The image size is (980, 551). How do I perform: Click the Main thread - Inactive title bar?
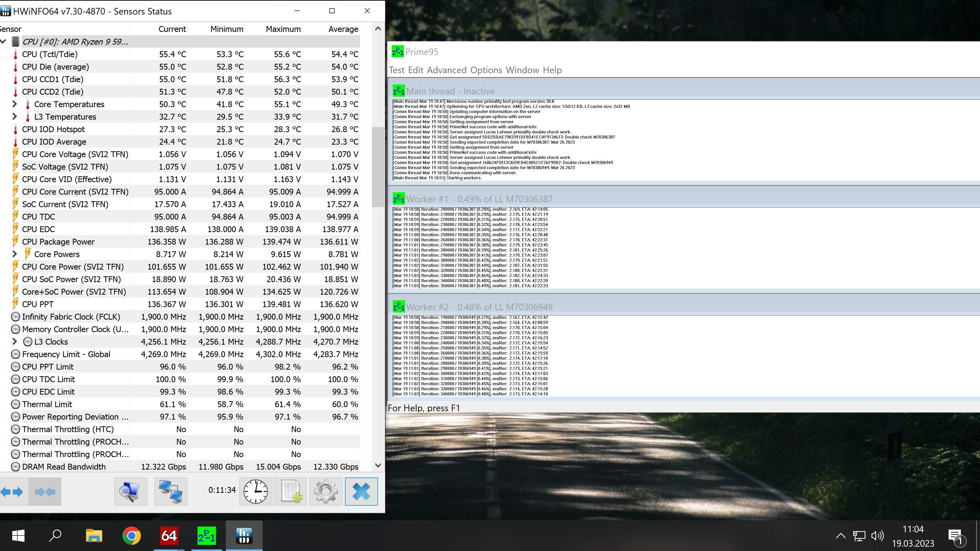pyautogui.click(x=684, y=91)
